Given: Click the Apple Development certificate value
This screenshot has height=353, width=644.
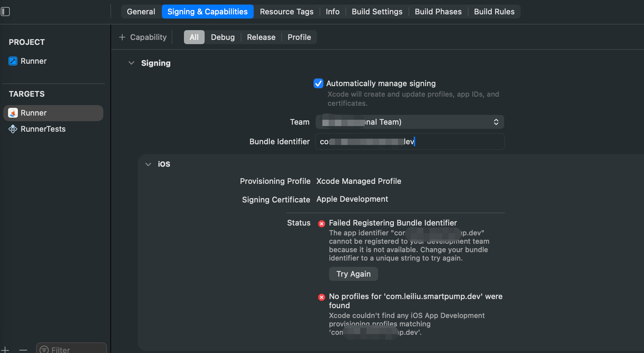Looking at the screenshot, I should [352, 199].
